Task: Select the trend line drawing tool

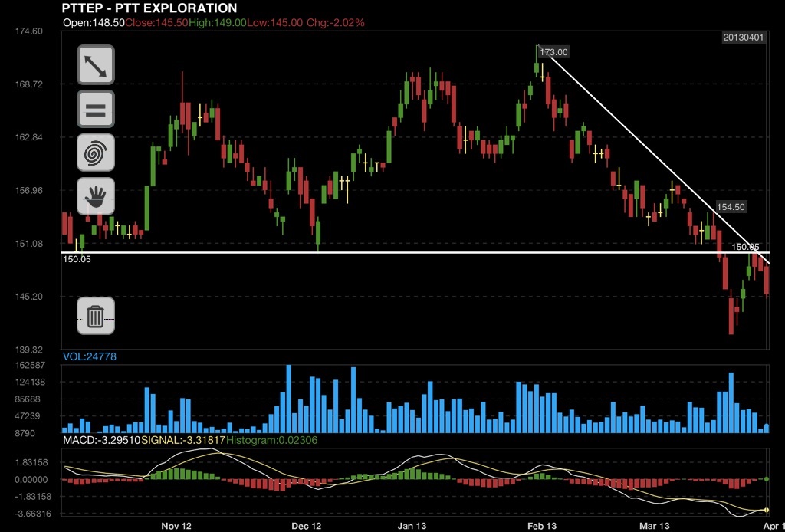Action: (96, 65)
